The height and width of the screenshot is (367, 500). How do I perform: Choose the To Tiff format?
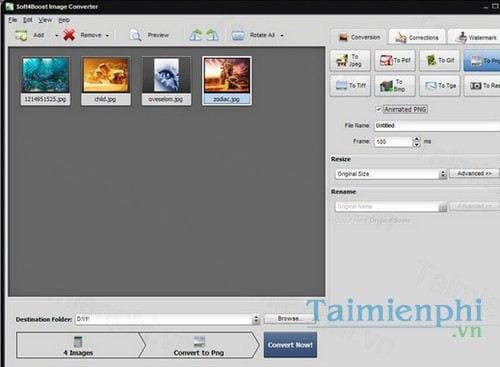click(x=350, y=86)
